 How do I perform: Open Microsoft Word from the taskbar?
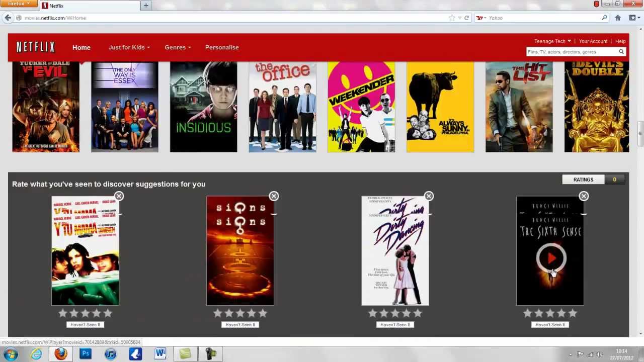[x=160, y=354]
